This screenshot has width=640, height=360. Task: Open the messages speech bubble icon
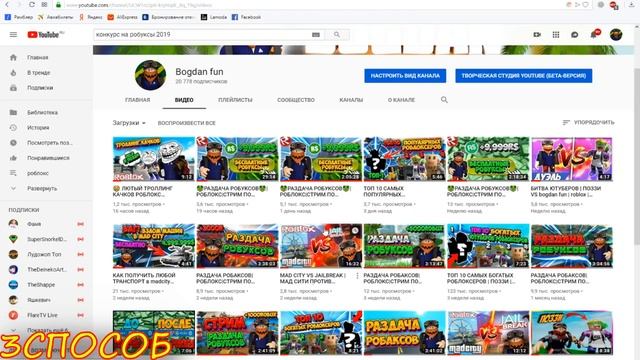(x=575, y=35)
